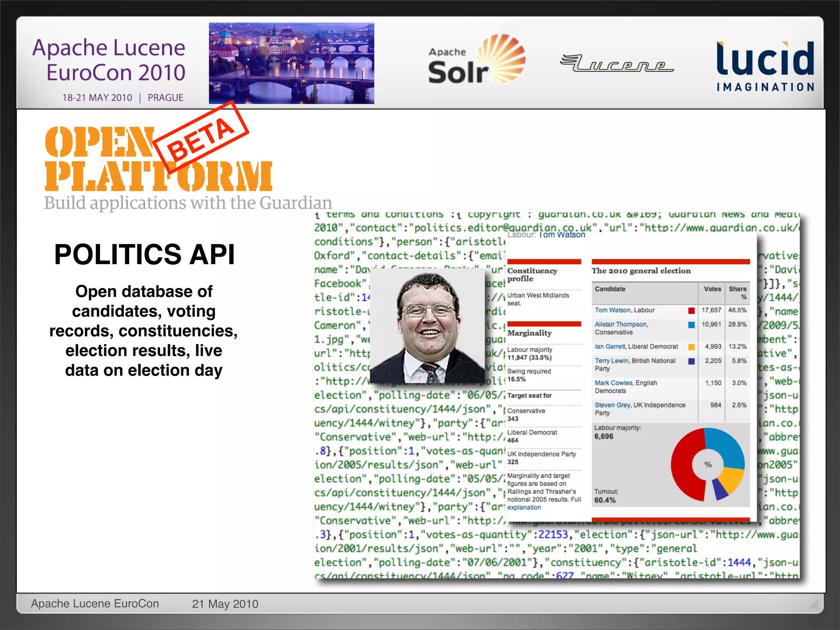
Task: Click the PRAGUE location text
Action: point(166,98)
